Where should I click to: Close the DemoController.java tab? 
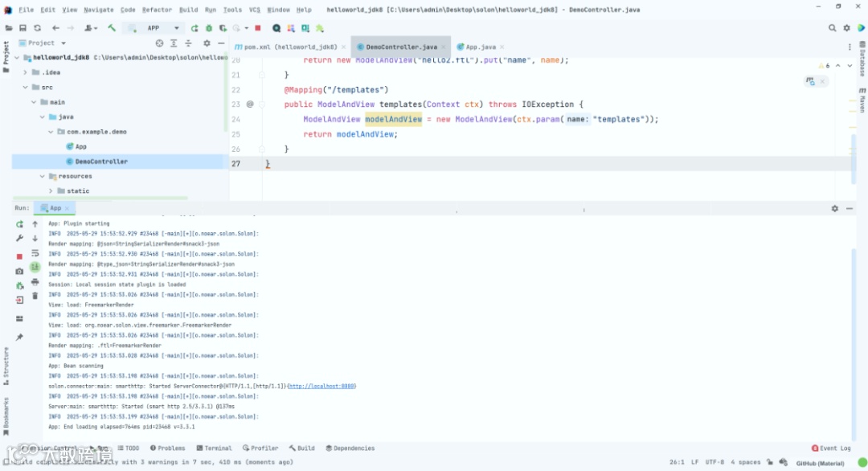click(444, 47)
